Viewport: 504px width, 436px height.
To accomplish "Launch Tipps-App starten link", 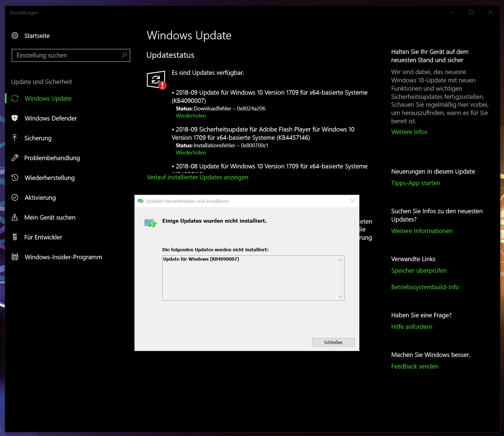I will [x=416, y=183].
